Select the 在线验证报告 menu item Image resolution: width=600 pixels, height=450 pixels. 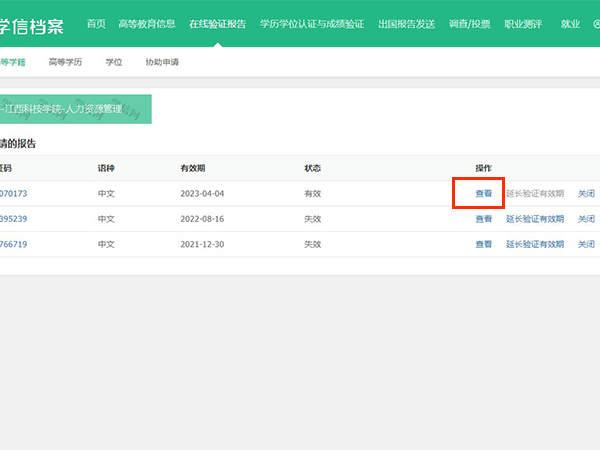217,23
